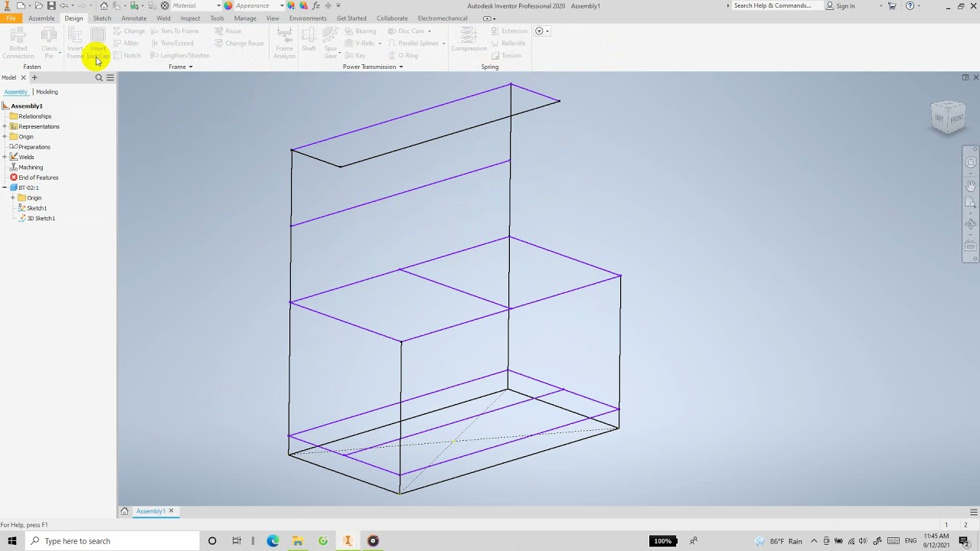Switch to the Modeling browser view
The image size is (980, 551).
click(x=47, y=92)
